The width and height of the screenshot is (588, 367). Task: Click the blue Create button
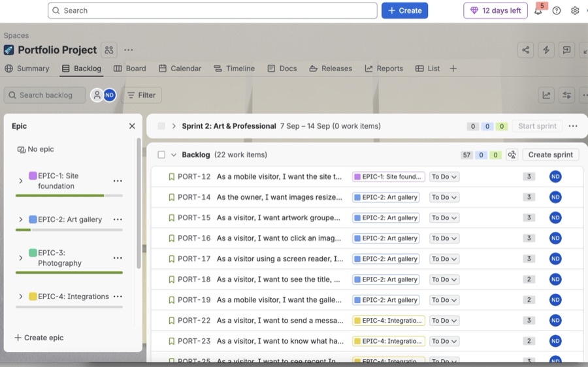(x=404, y=11)
